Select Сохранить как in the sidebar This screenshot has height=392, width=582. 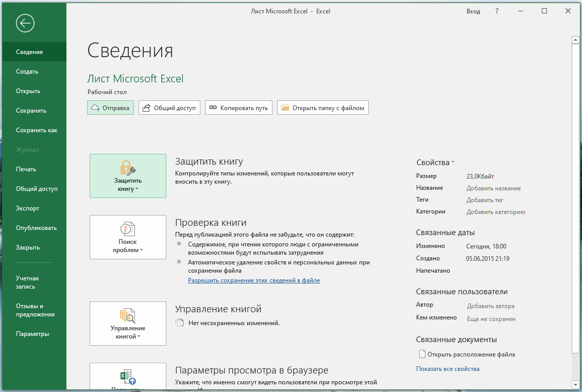click(34, 130)
